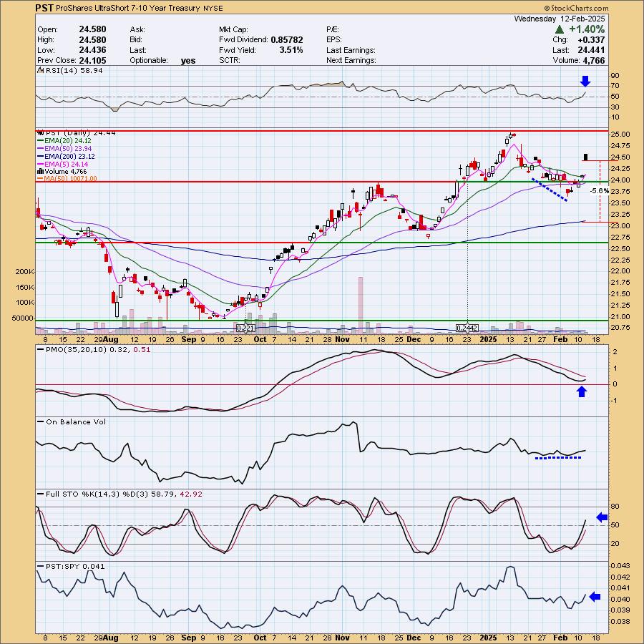Click the MA(50) 10071.00 legend entry
Screen dimensions: 644x644
pos(71,179)
